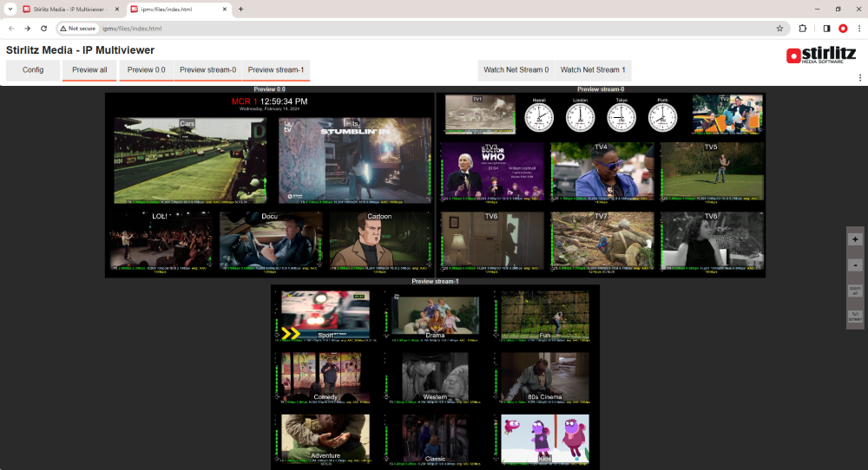Open a new browser tab
Image resolution: width=868 pixels, height=470 pixels.
click(240, 9)
